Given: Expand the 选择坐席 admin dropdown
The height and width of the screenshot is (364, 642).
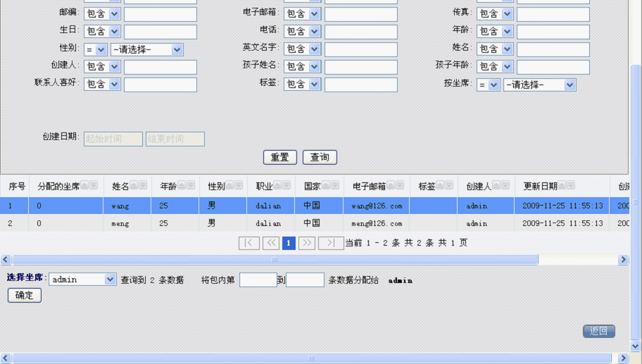Looking at the screenshot, I should (110, 280).
